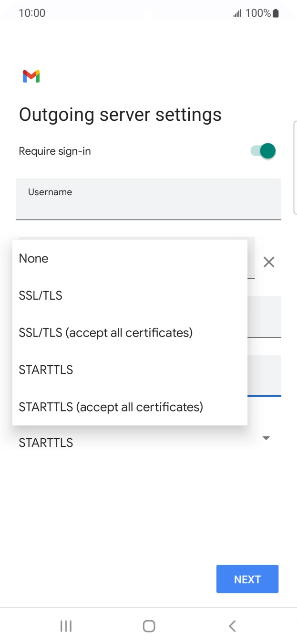Tap the 10:00 clock in status bar
This screenshot has width=297, height=644.
[x=32, y=13]
